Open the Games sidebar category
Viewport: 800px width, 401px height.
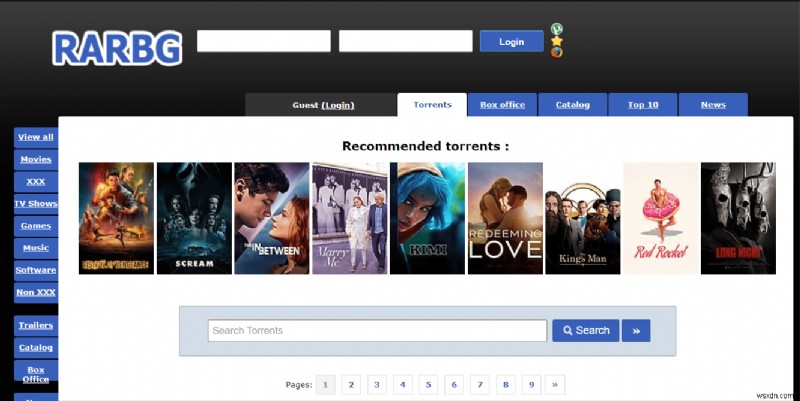coord(36,226)
